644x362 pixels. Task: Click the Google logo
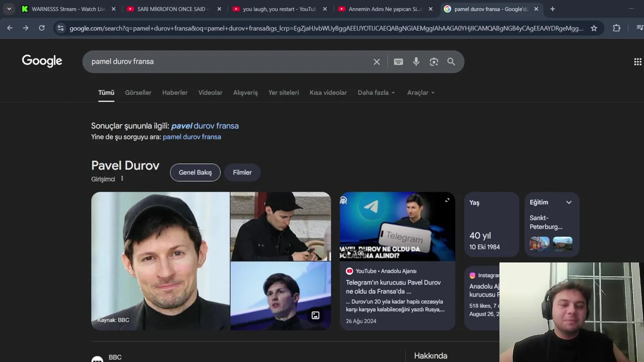pos(42,61)
